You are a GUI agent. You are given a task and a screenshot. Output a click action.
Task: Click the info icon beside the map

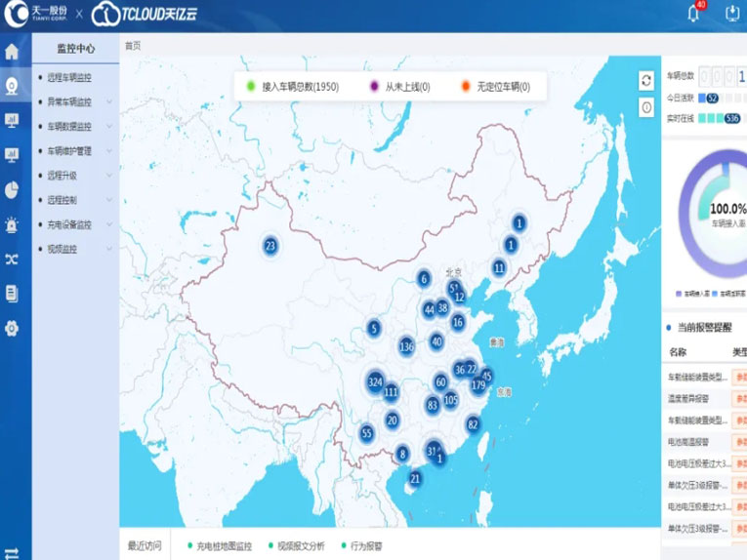646,107
